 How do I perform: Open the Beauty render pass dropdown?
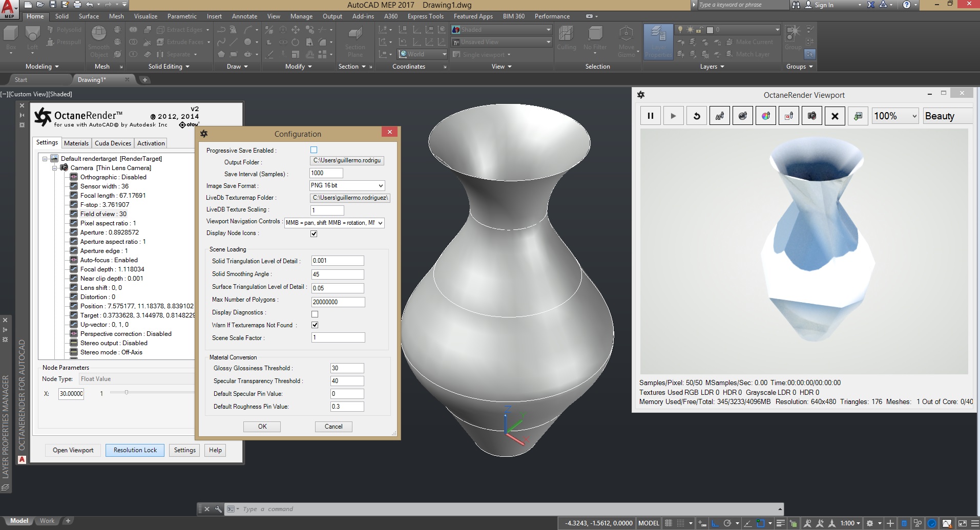(x=948, y=116)
